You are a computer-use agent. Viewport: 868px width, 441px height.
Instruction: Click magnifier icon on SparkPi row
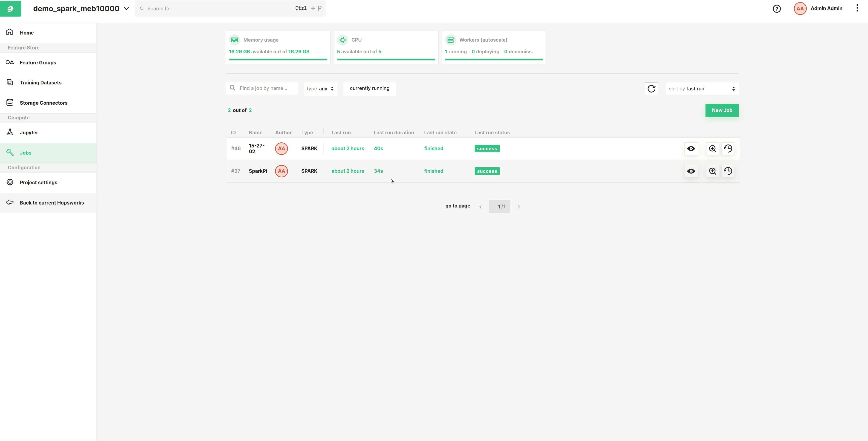tap(712, 171)
